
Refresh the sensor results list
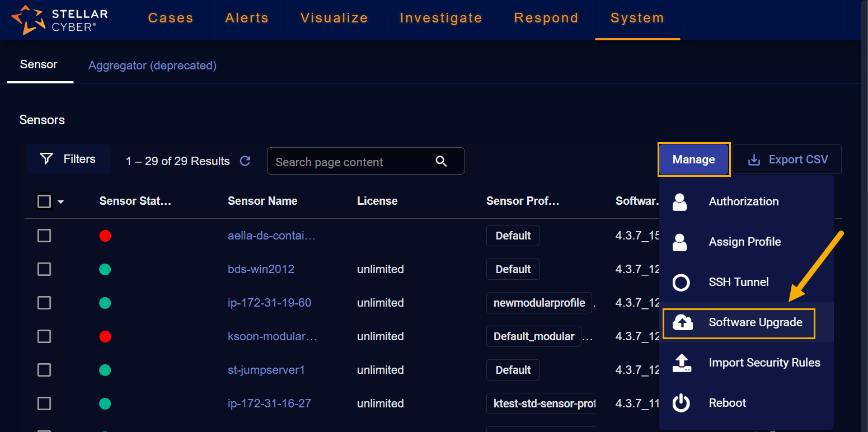245,161
